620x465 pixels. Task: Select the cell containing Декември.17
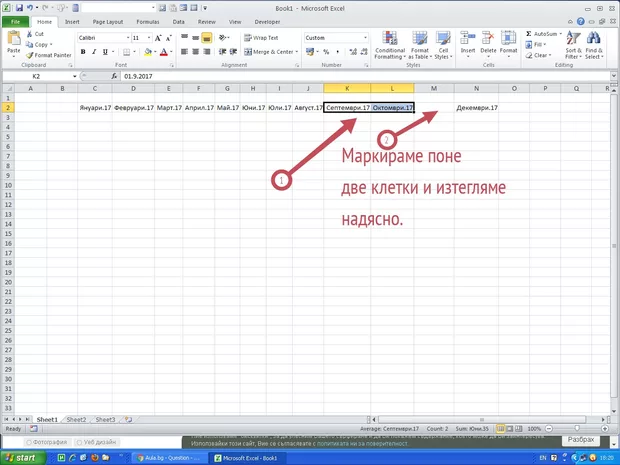[x=476, y=108]
